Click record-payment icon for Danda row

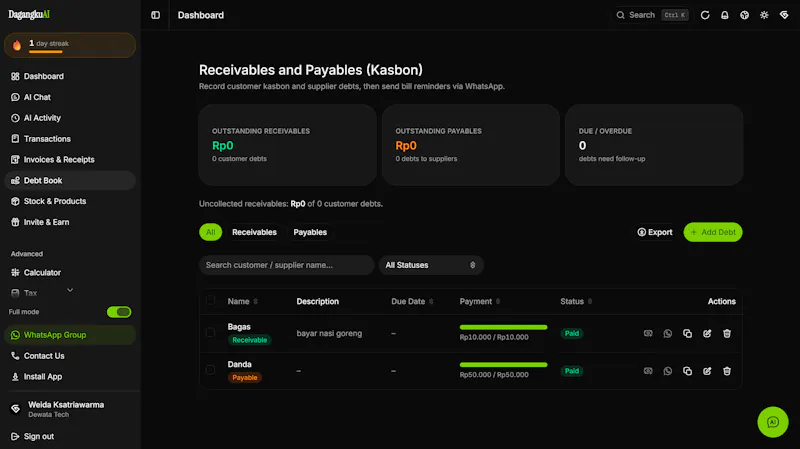tap(648, 371)
